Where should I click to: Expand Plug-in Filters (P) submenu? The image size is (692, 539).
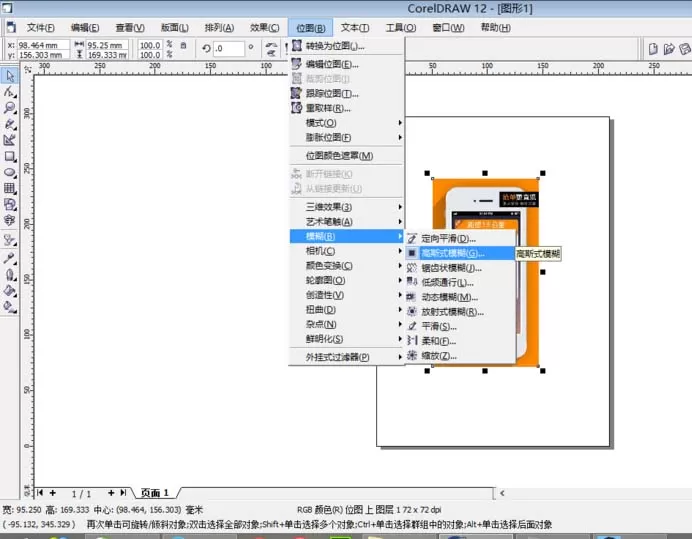pyautogui.click(x=346, y=357)
